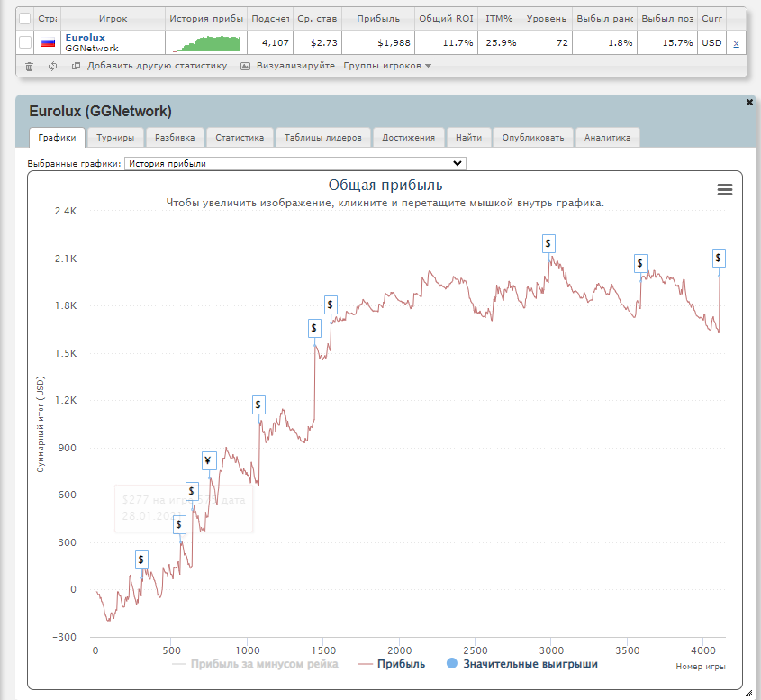Screen dimensions: 761x700
Task: Remove Eurolux row with x link
Action: (736, 43)
